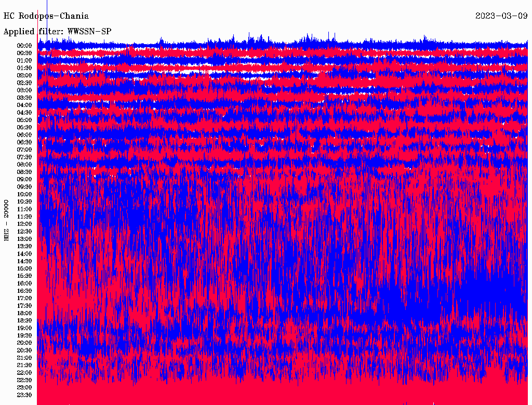This screenshot has height=405, width=532.
Task: Pick the 17:00 time label
Action: pos(24,299)
